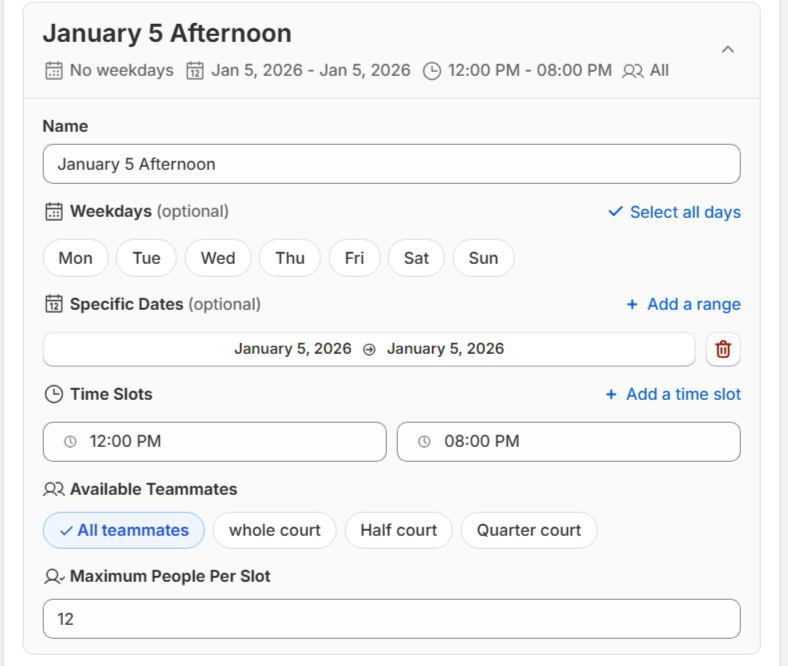Enable the Fri weekday chip
788x666 pixels.
354,258
